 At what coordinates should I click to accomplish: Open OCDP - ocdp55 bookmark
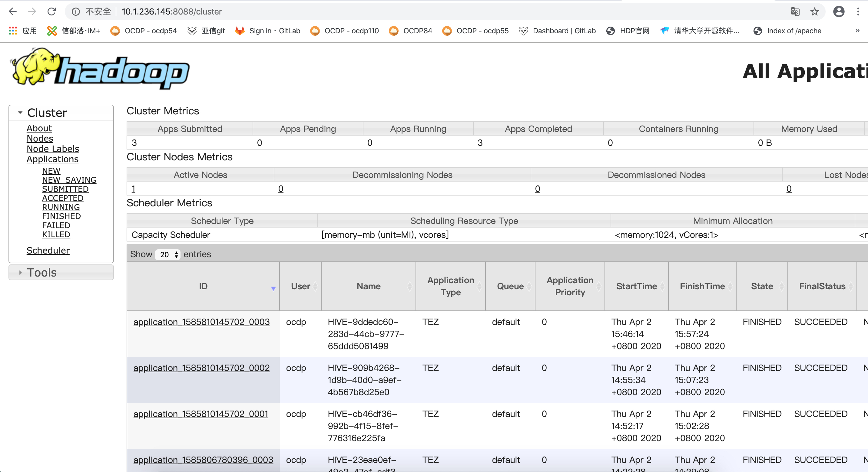coord(475,31)
